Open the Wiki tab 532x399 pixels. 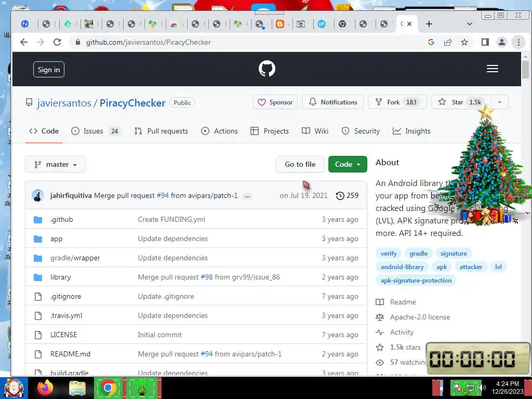click(315, 131)
